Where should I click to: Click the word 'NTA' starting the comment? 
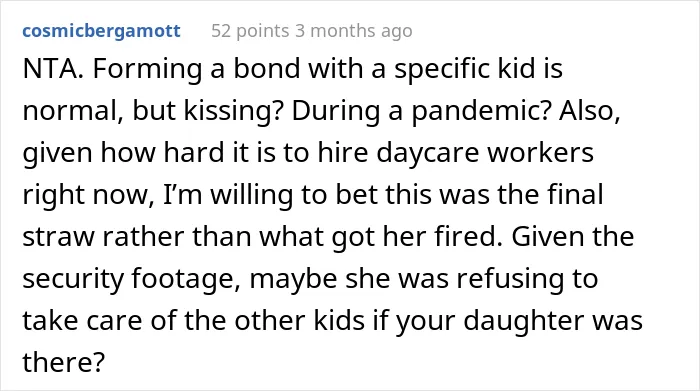(x=50, y=69)
